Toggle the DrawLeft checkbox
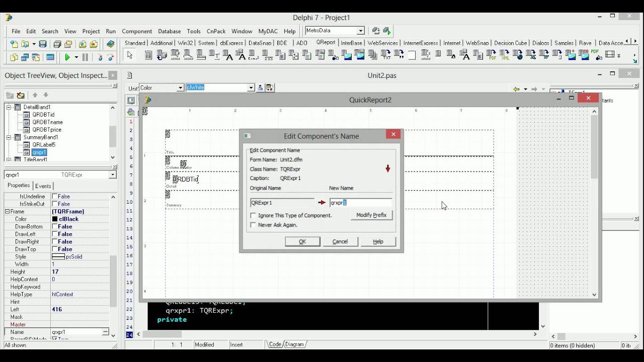This screenshot has height=362, width=644. [54, 234]
